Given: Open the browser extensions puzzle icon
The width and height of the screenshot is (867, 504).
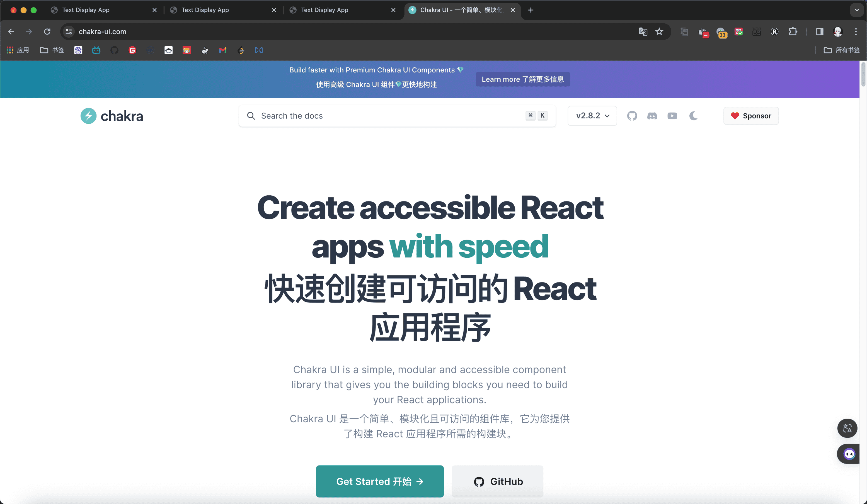Looking at the screenshot, I should [793, 32].
